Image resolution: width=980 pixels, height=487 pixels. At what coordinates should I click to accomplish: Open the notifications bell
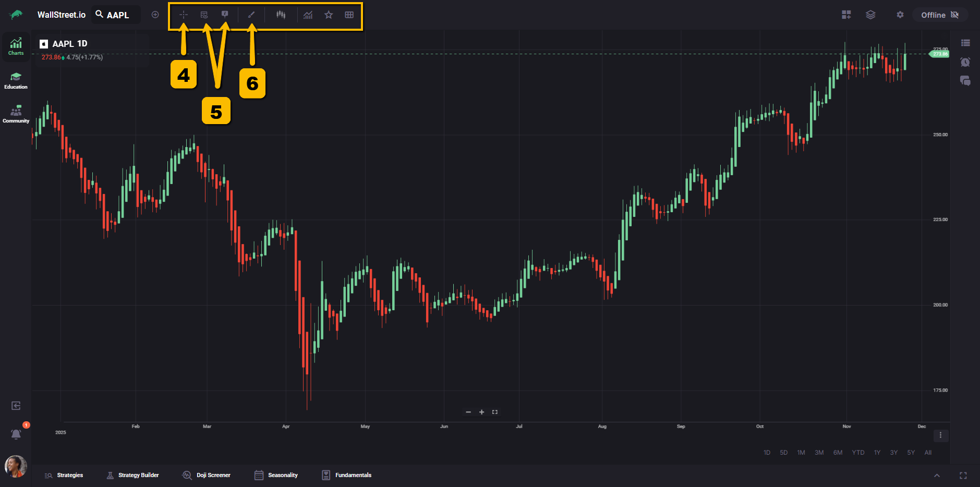(x=16, y=434)
